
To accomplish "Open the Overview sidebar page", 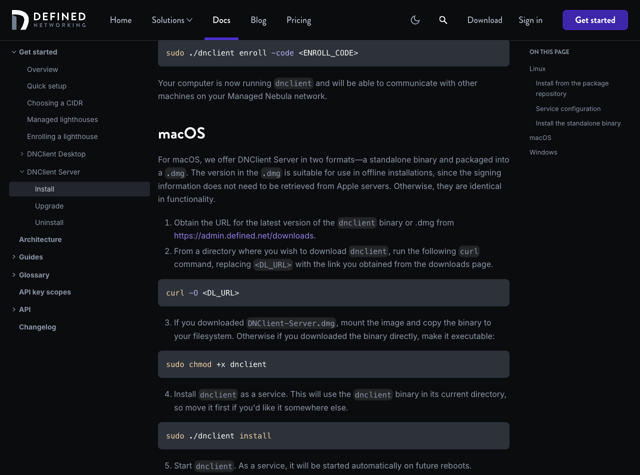I will (42, 69).
